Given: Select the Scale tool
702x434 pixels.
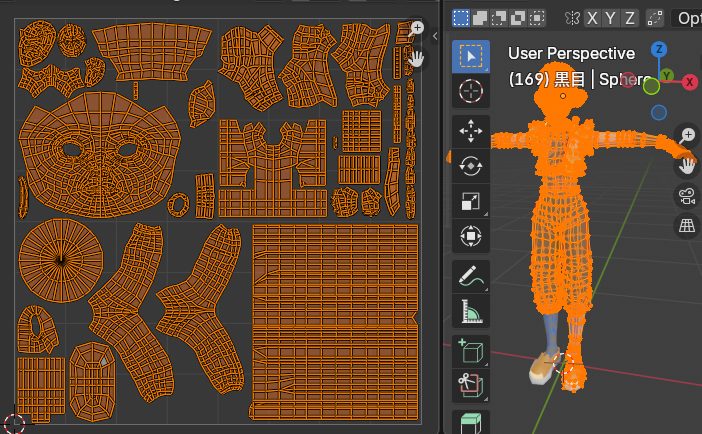Looking at the screenshot, I should pos(471,201).
